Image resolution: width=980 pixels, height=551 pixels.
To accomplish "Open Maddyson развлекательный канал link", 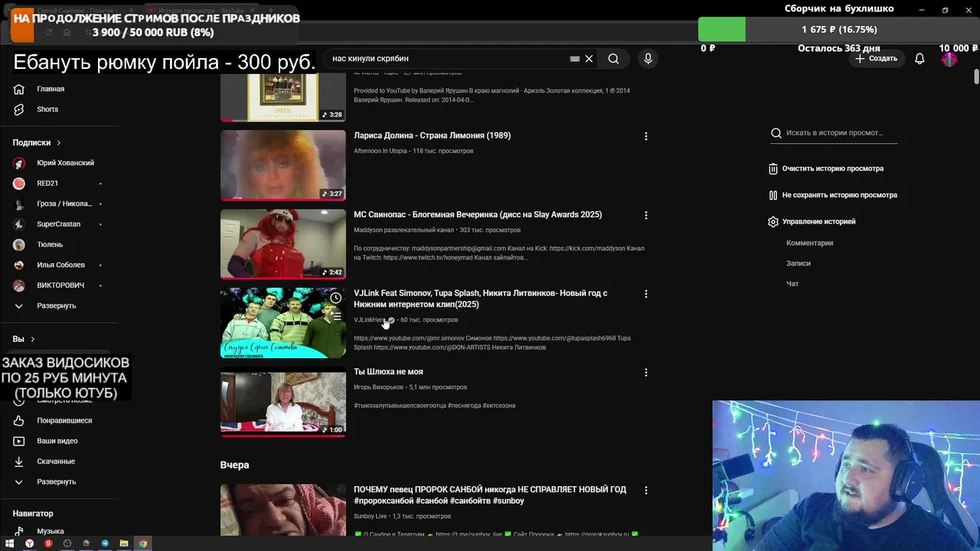I will (403, 230).
